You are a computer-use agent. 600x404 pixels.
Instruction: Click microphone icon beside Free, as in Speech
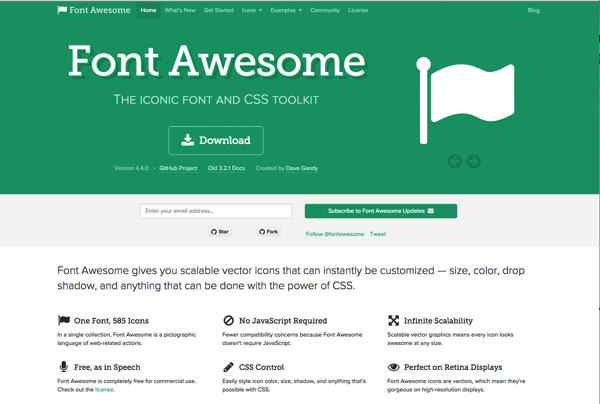coord(64,367)
